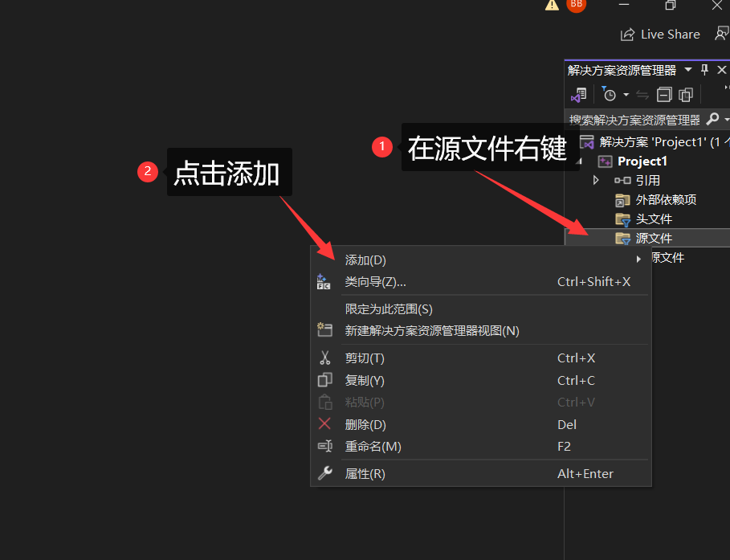
Task: Toggle the pin on Solution Explorer panel
Action: coord(705,70)
